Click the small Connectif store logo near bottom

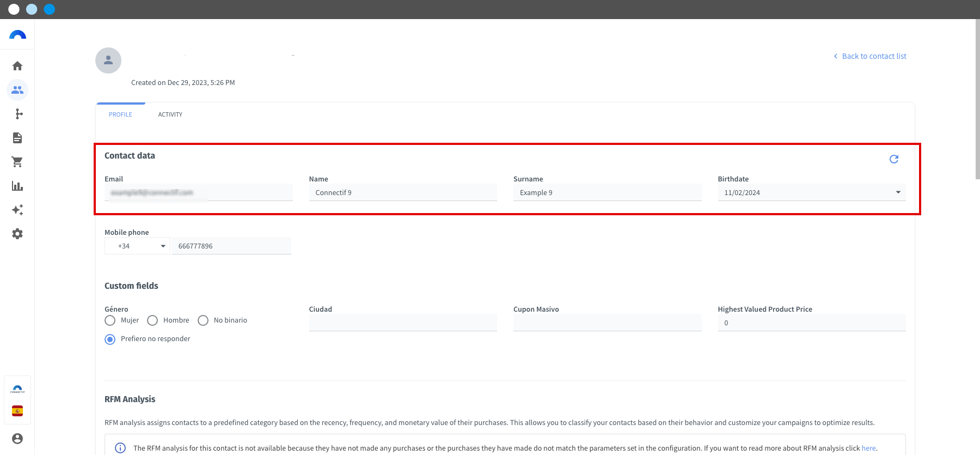point(17,389)
